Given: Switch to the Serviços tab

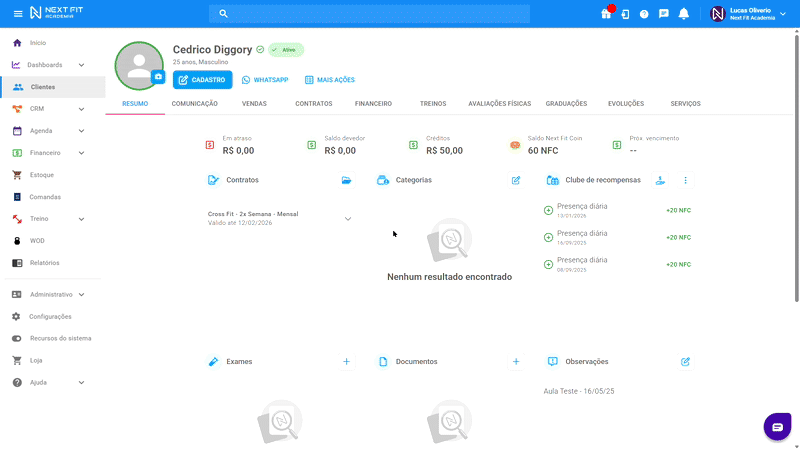Looking at the screenshot, I should pyautogui.click(x=685, y=104).
